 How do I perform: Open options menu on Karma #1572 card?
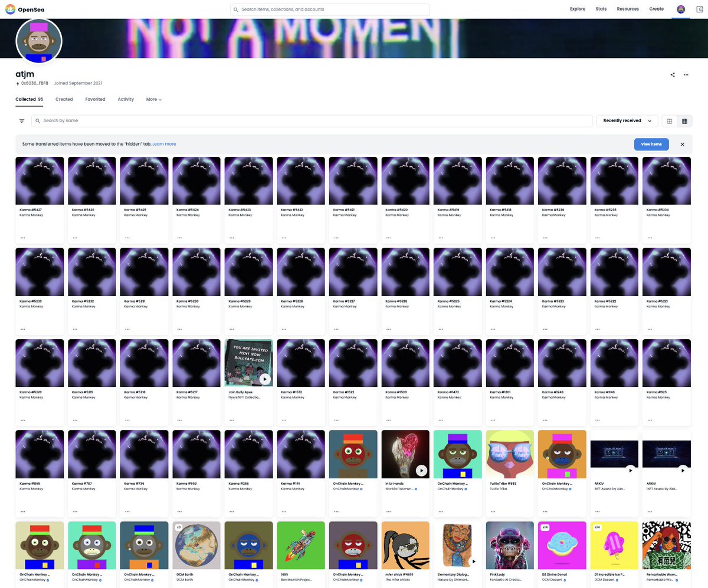pos(284,420)
